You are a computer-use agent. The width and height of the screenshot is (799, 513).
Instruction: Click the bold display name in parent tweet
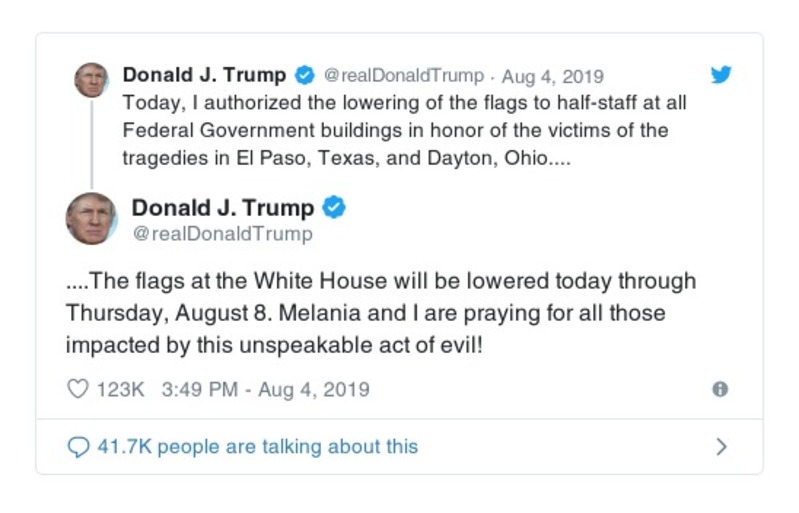pos(204,76)
